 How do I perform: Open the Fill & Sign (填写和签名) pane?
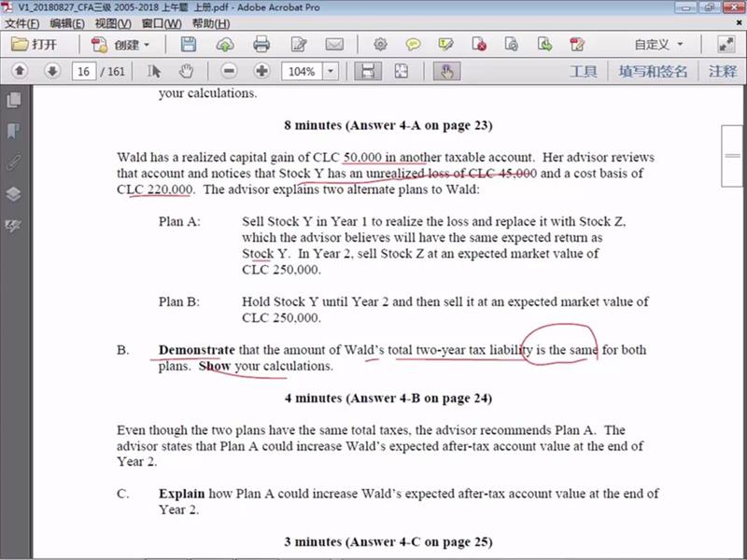[653, 72]
